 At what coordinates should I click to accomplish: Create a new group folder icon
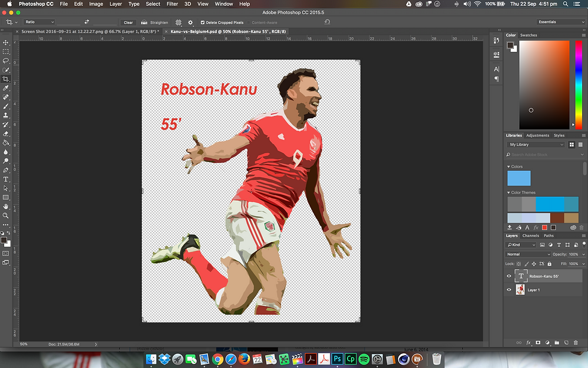tap(557, 343)
